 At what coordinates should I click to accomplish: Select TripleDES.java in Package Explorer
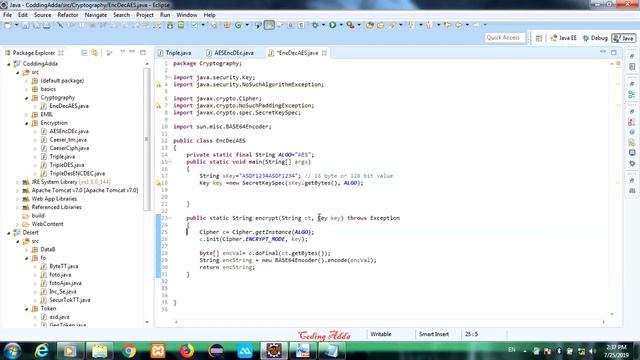pyautogui.click(x=67, y=165)
